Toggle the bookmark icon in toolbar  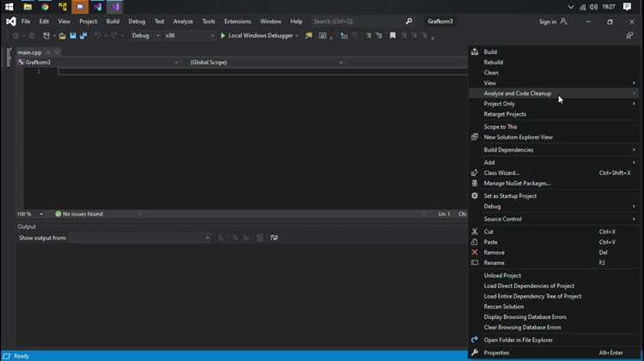[x=392, y=36]
